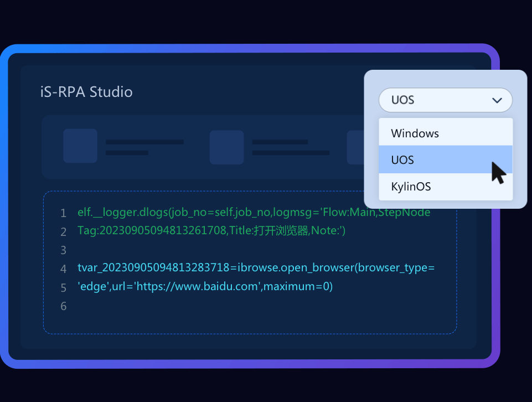Click the tvar_20230905094813283718 code line

point(256,267)
